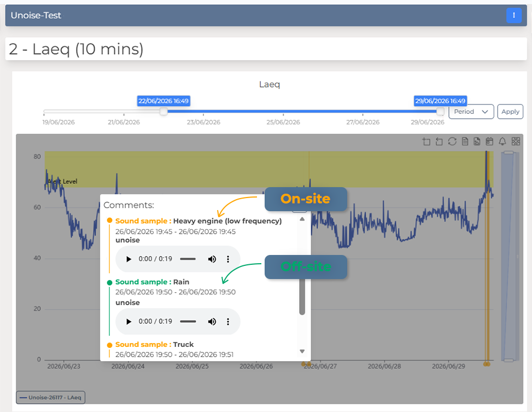Click the 26/06/2026 19:50 - 19:51 Truck timestamp

[x=174, y=355]
